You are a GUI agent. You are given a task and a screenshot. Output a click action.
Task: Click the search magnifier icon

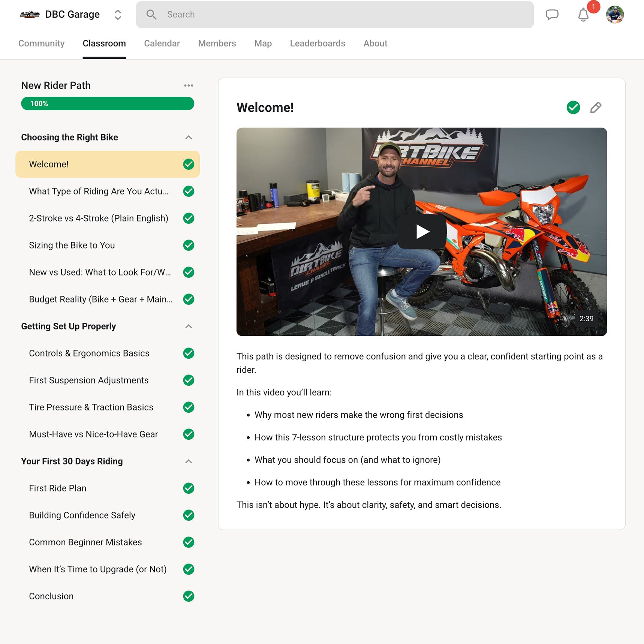click(151, 15)
